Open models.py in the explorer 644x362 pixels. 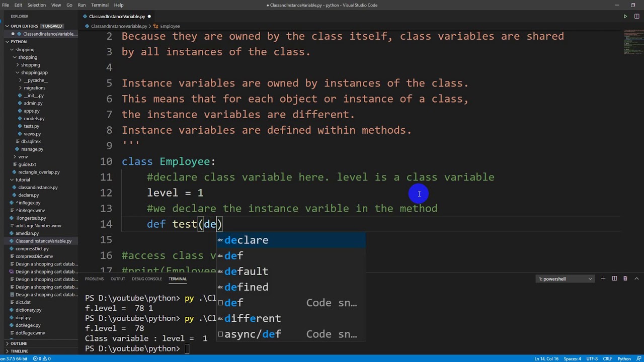(34, 118)
